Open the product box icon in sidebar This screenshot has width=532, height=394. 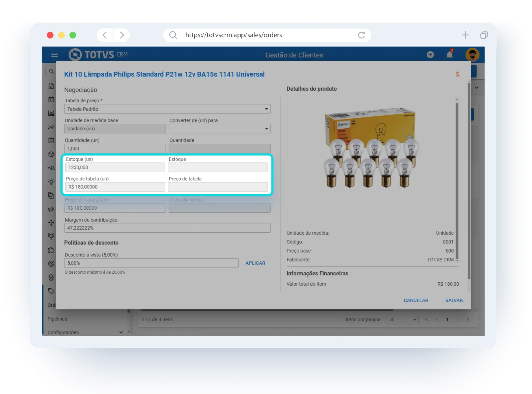[x=51, y=154]
